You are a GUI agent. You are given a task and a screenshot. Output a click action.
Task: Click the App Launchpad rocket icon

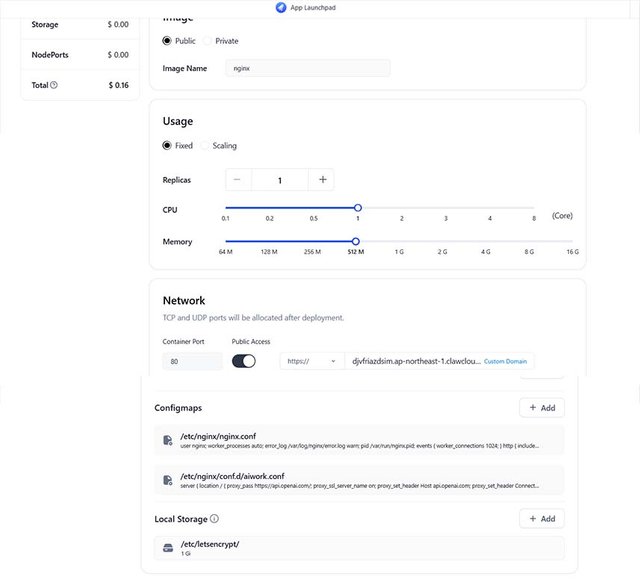[x=280, y=7]
